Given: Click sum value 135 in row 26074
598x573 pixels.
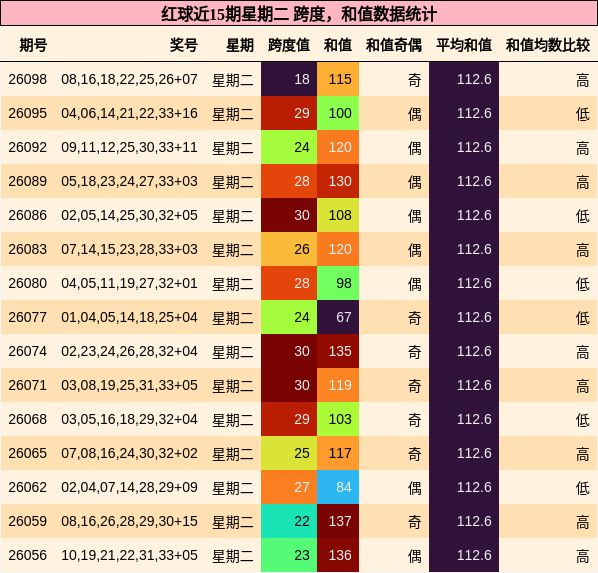Looking at the screenshot, I should pyautogui.click(x=338, y=351).
